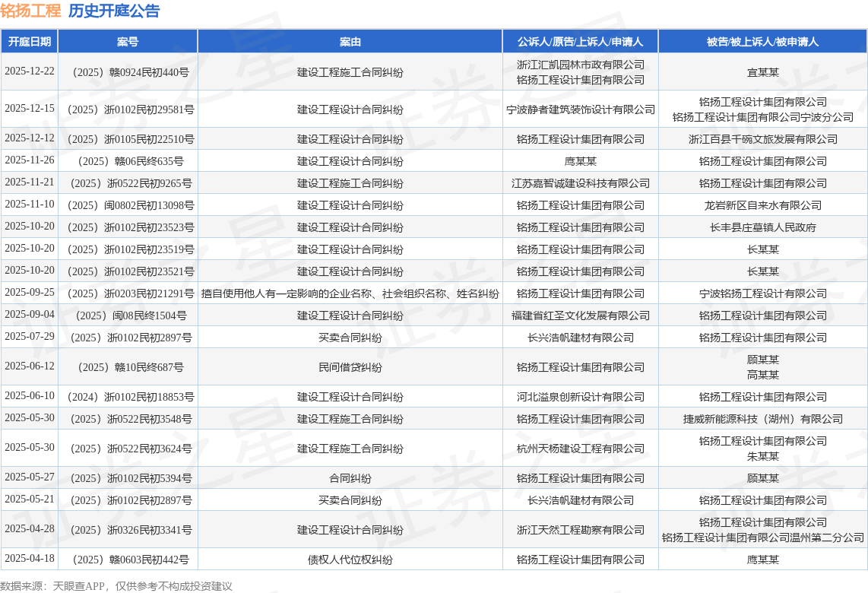Click the 历史开庭公告 heading

tap(114, 11)
